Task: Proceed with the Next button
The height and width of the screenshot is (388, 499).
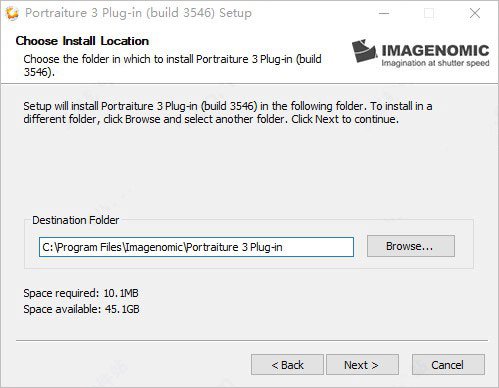Action: coord(362,365)
